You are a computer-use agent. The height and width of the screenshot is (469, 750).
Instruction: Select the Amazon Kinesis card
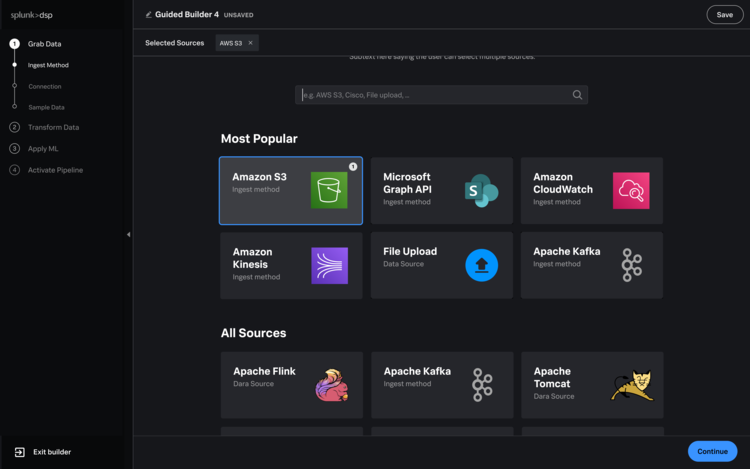(x=291, y=265)
